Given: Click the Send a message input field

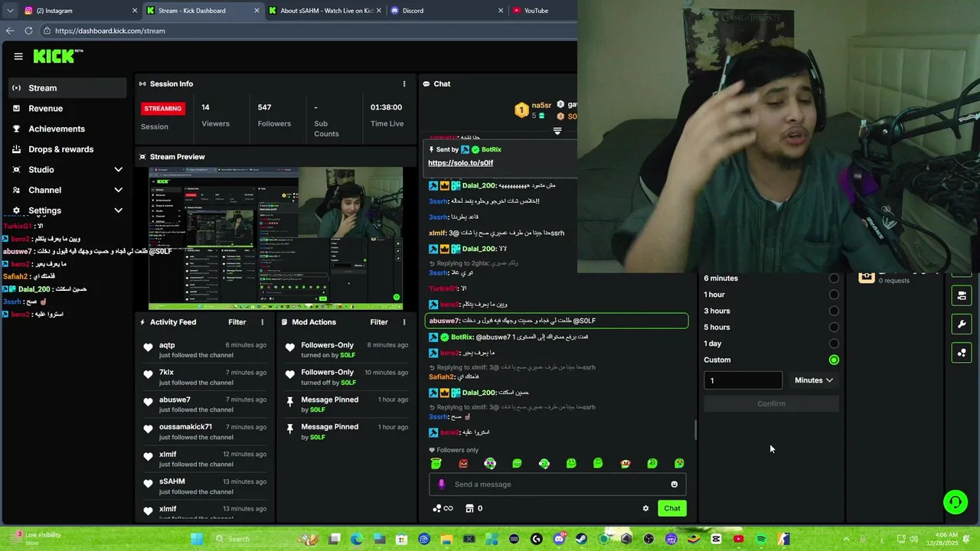Looking at the screenshot, I should tap(557, 484).
